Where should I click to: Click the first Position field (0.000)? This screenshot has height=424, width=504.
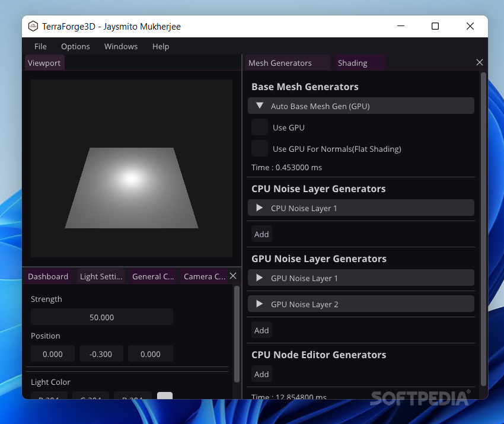pyautogui.click(x=53, y=353)
